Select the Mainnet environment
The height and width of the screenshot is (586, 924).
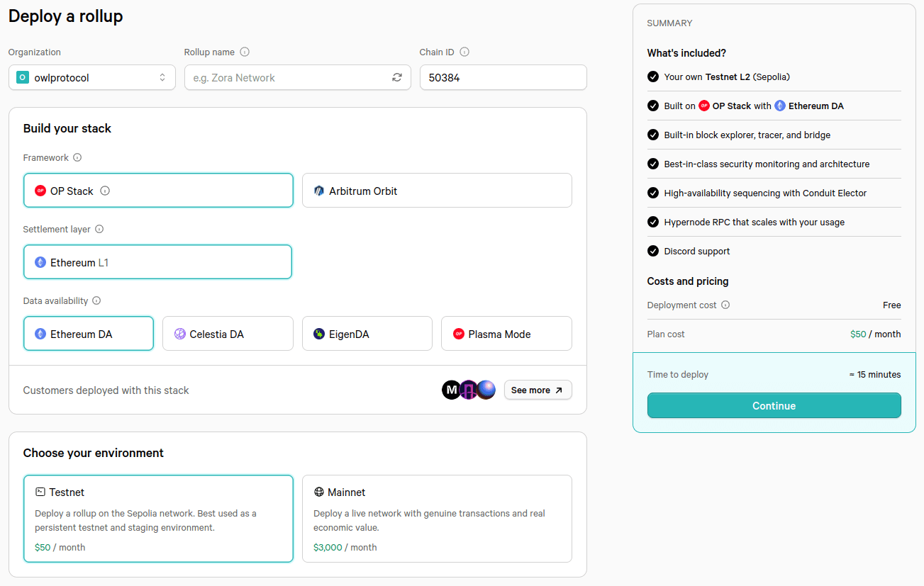pyautogui.click(x=437, y=519)
